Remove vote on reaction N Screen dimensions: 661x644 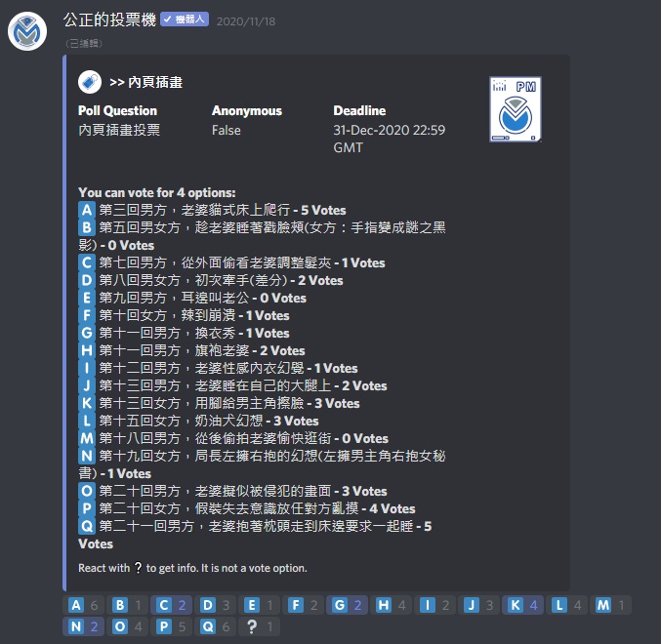[83, 626]
